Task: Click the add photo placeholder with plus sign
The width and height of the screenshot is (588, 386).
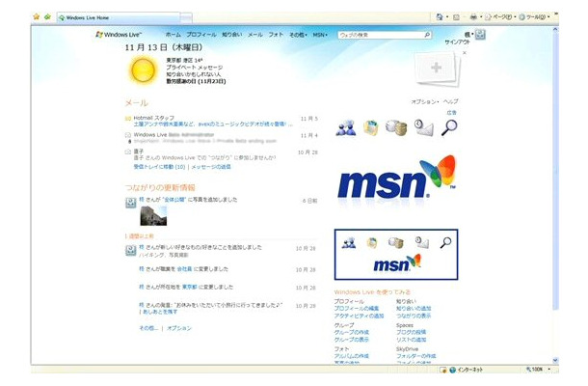Action: click(x=437, y=69)
